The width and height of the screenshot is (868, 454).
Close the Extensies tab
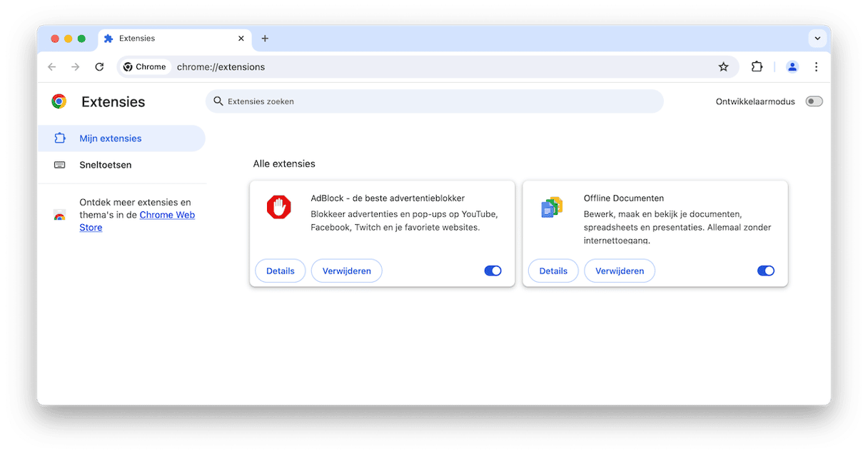pos(241,39)
